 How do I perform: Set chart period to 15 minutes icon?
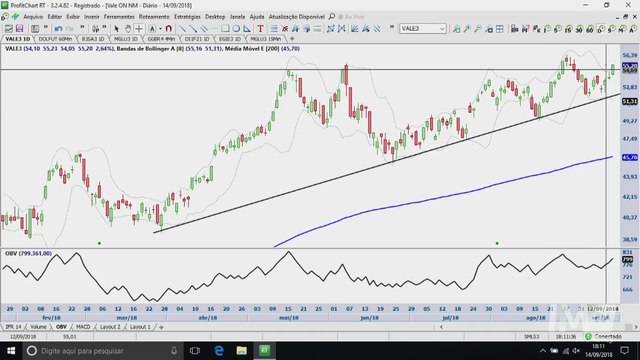click(x=568, y=29)
